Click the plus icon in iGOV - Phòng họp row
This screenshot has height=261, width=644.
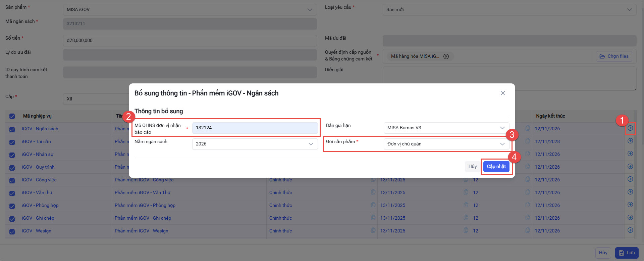coord(630,205)
